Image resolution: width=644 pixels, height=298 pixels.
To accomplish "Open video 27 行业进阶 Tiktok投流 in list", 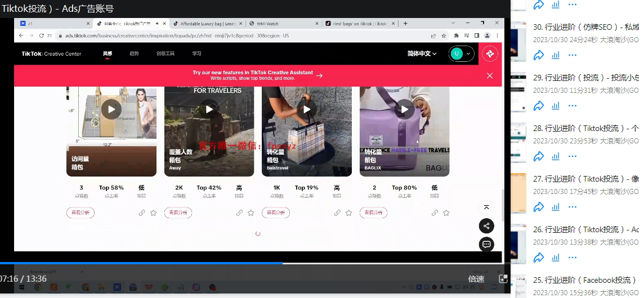I will click(x=586, y=179).
